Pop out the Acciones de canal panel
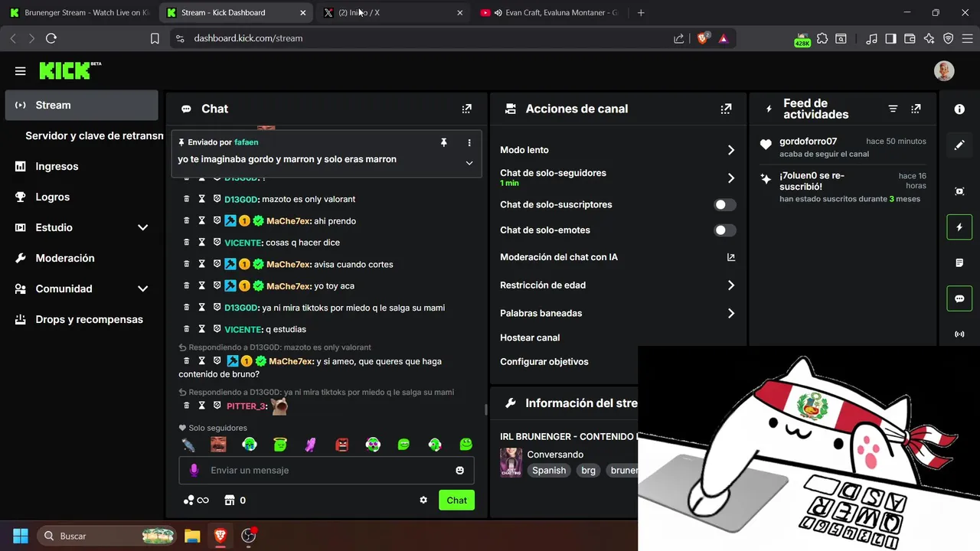The width and height of the screenshot is (980, 551). click(x=727, y=109)
